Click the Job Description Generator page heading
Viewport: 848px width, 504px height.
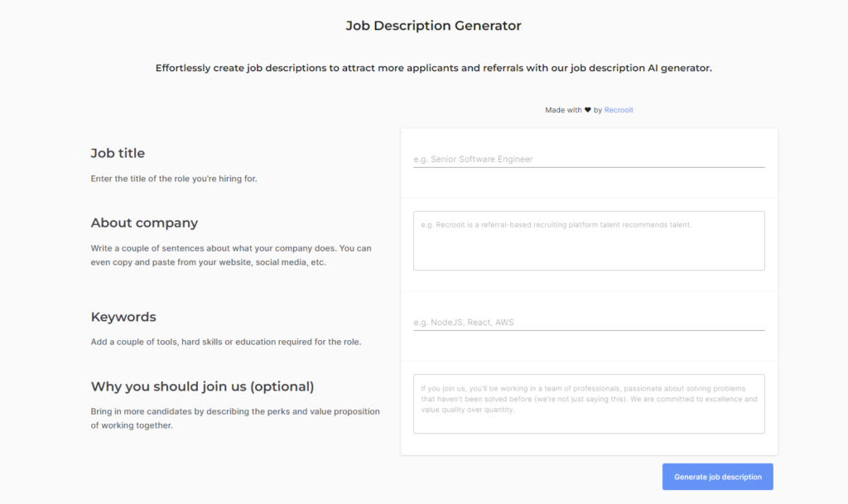(x=433, y=26)
